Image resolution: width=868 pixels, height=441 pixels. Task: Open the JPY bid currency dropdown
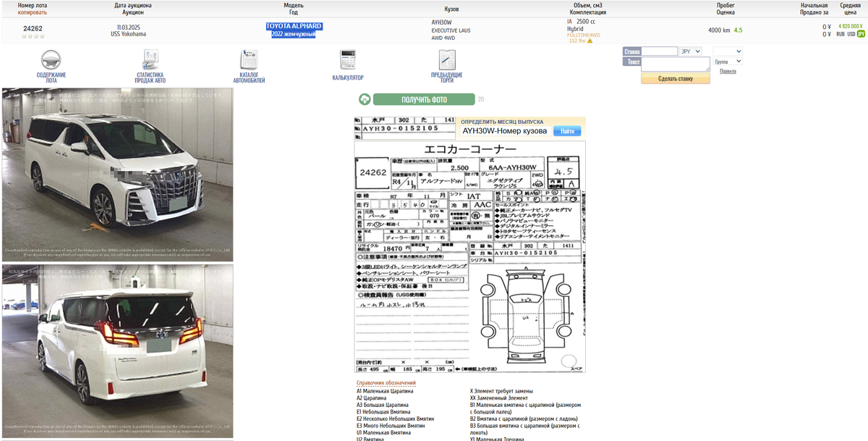point(690,51)
